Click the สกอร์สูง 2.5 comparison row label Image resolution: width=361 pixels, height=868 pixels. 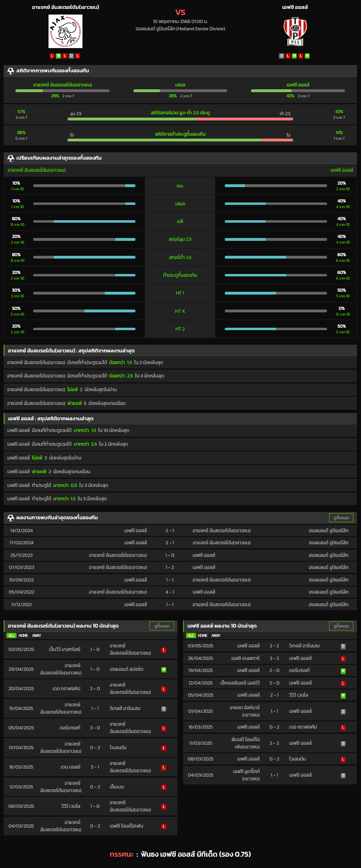click(180, 239)
